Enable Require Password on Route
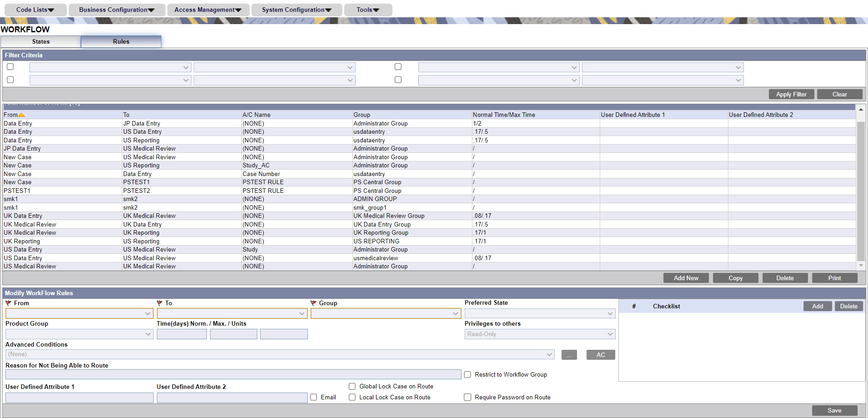This screenshot has height=418, width=868. click(x=467, y=397)
